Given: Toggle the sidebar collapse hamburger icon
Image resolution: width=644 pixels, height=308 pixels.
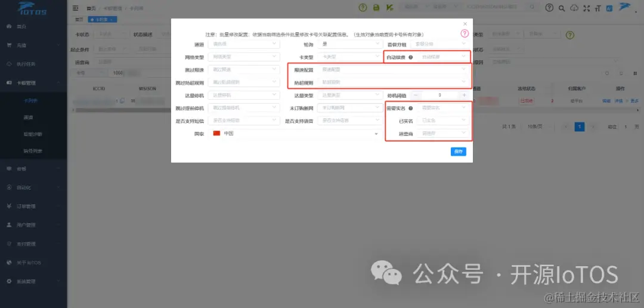Looking at the screenshot, I should click(x=75, y=8).
